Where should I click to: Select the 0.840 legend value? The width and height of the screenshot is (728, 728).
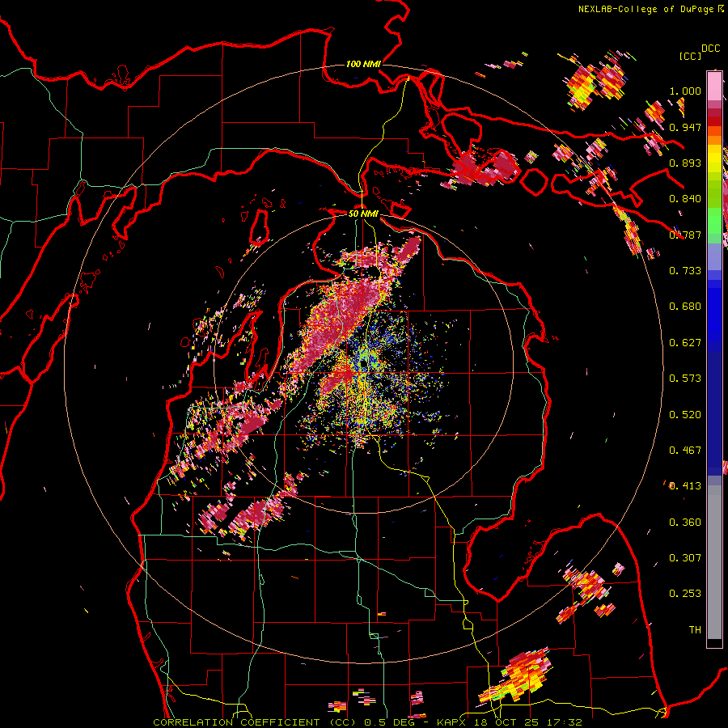[x=685, y=199]
